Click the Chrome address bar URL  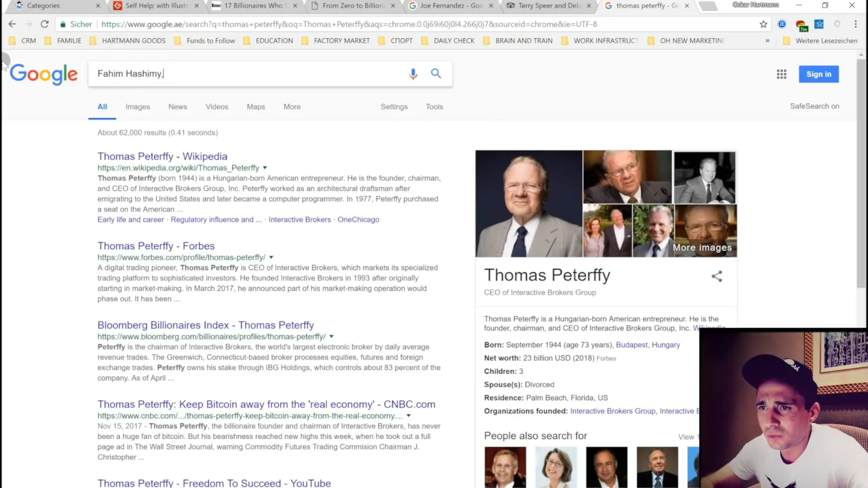pyautogui.click(x=349, y=24)
